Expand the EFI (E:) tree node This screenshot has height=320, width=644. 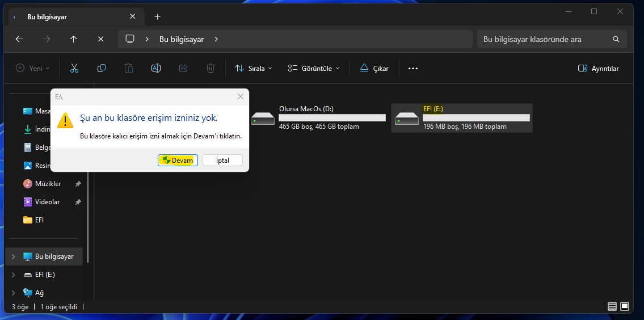(13, 275)
